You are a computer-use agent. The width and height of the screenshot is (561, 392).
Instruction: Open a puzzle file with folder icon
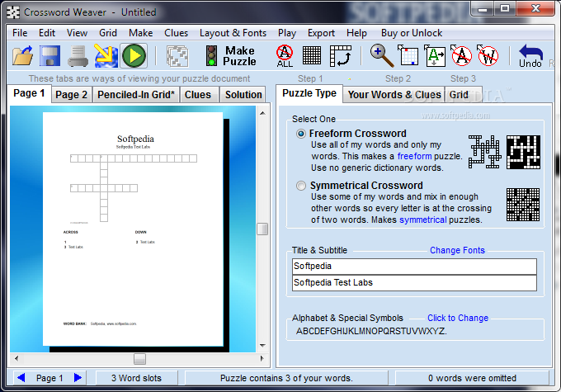pos(23,55)
